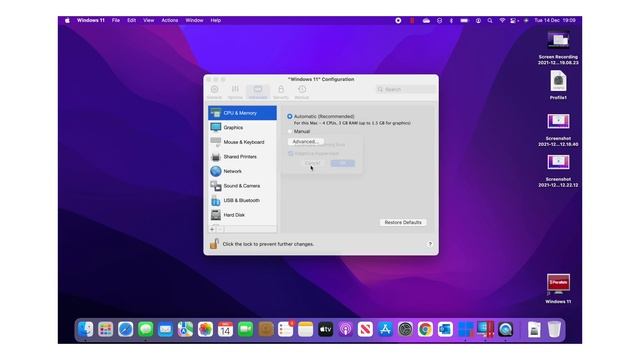Open Shared Printers settings
The width and height of the screenshot is (640, 360).
coord(242,157)
